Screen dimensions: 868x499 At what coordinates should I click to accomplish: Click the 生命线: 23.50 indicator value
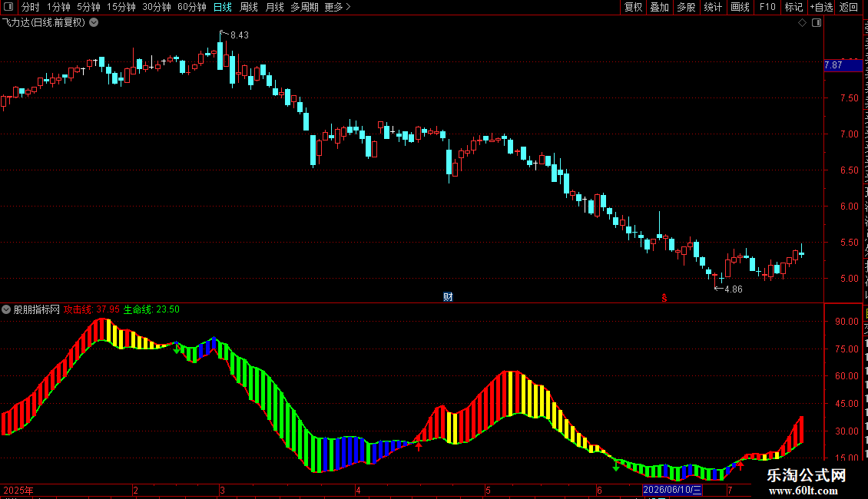click(151, 310)
